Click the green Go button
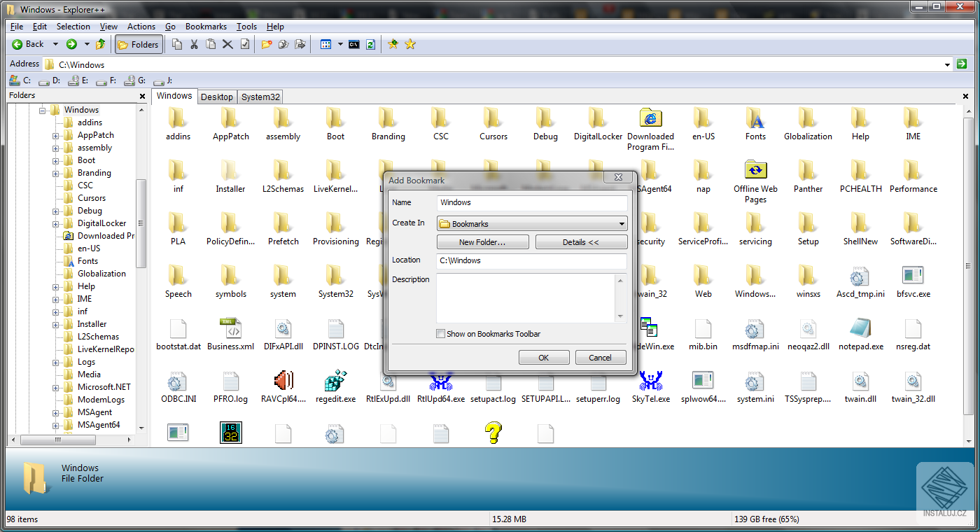Screen dimensions: 980x532 coord(962,64)
